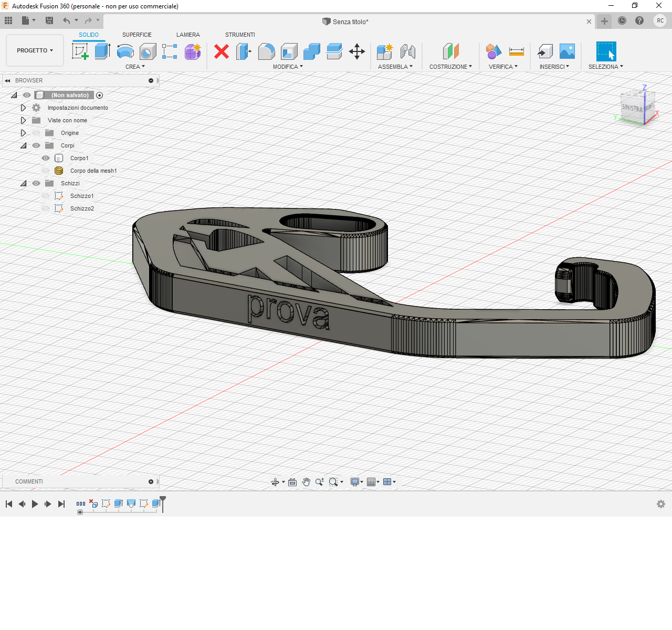
Task: Select the Fillet tool
Action: [266, 51]
